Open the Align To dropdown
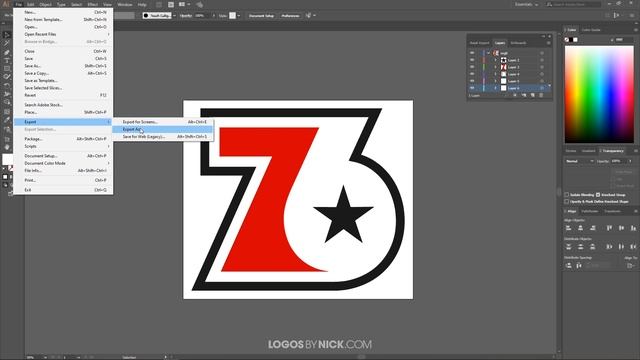Image resolution: width=640 pixels, height=360 pixels. (x=631, y=266)
